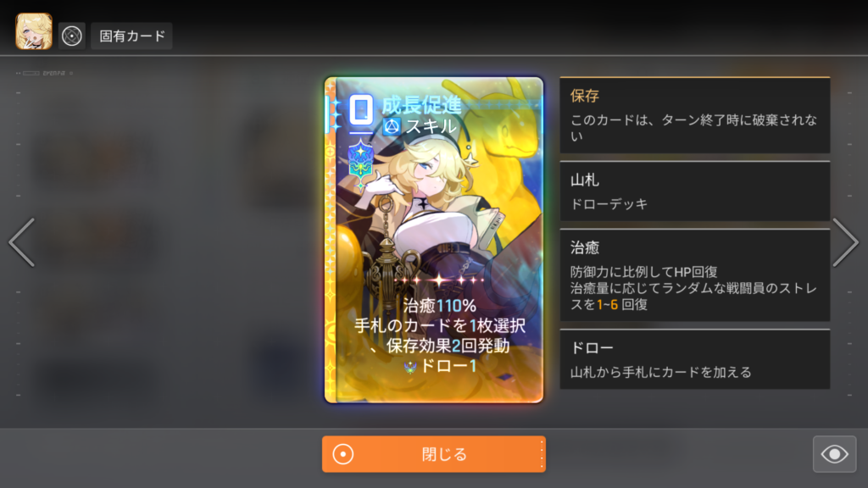Click the circular emblem icon beside avatar
Image resolution: width=868 pixels, height=488 pixels.
tap(72, 36)
